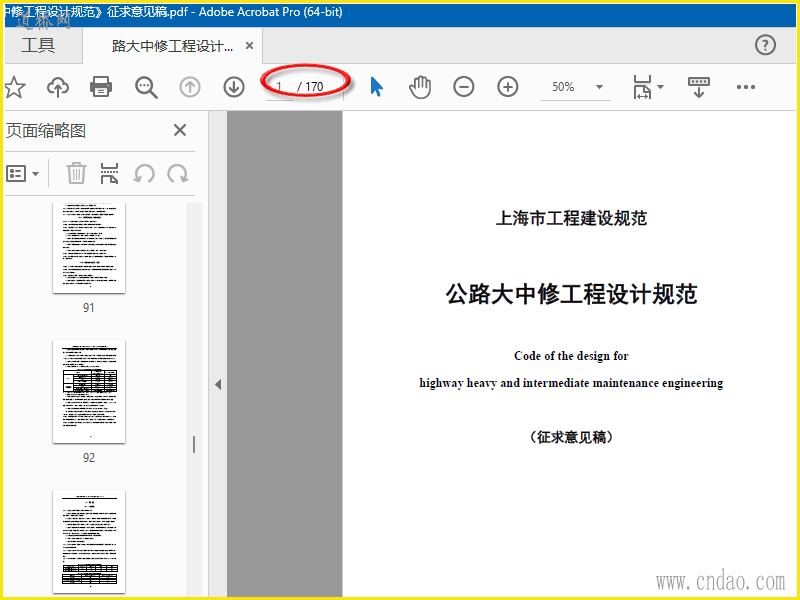Click the 上海市工程建设规范 heading

571,218
